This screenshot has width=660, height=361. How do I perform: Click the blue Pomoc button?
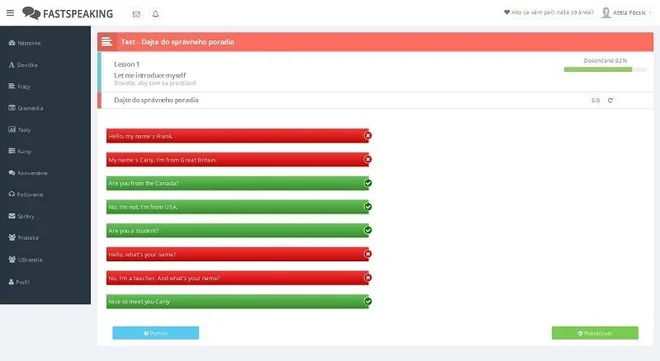click(156, 333)
